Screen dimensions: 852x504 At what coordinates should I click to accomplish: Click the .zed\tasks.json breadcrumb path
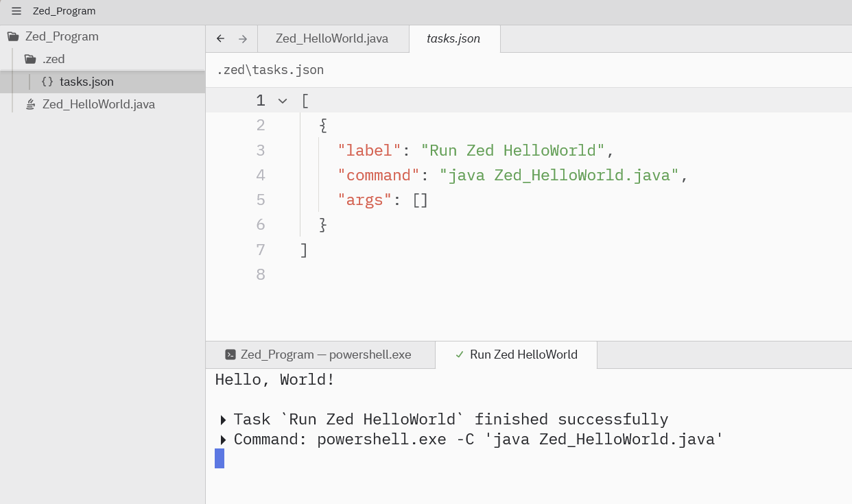pos(270,70)
